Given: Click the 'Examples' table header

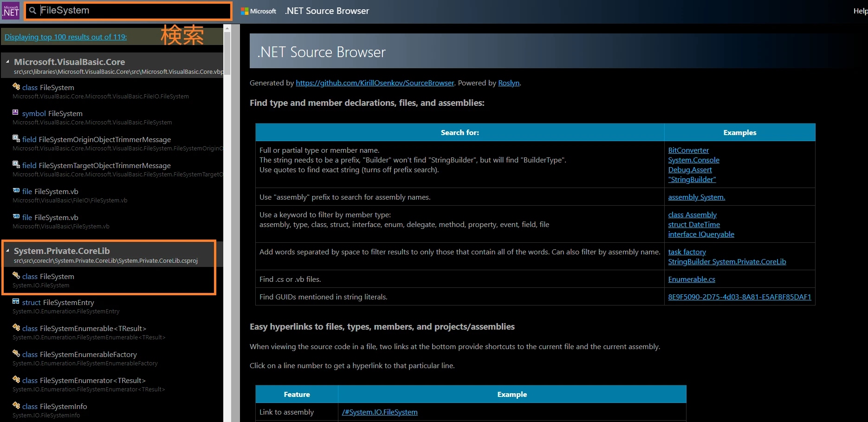Looking at the screenshot, I should coord(739,132).
